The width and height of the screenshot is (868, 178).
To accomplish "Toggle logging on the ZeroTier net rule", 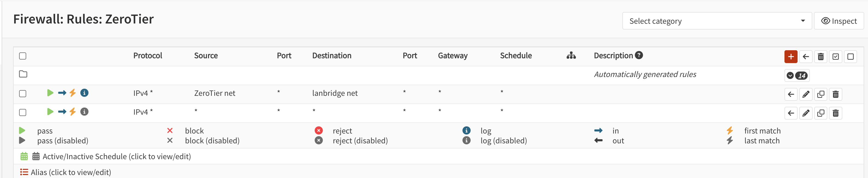I will point(84,93).
